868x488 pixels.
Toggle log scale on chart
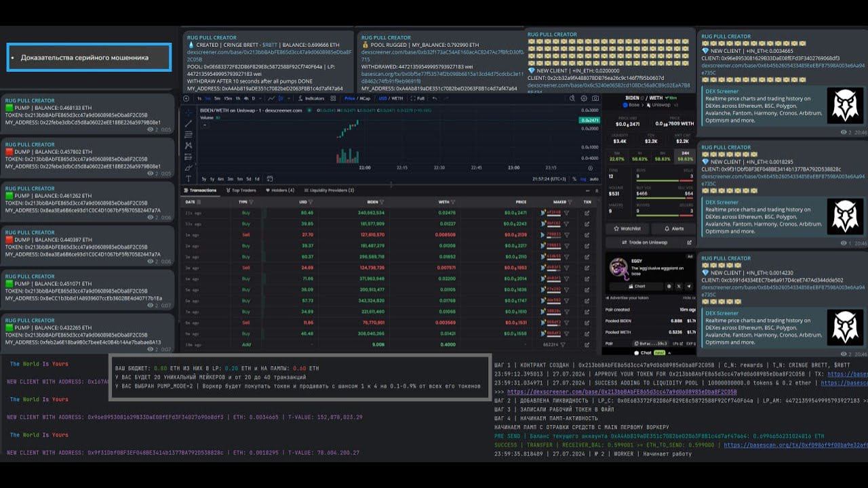(x=583, y=179)
